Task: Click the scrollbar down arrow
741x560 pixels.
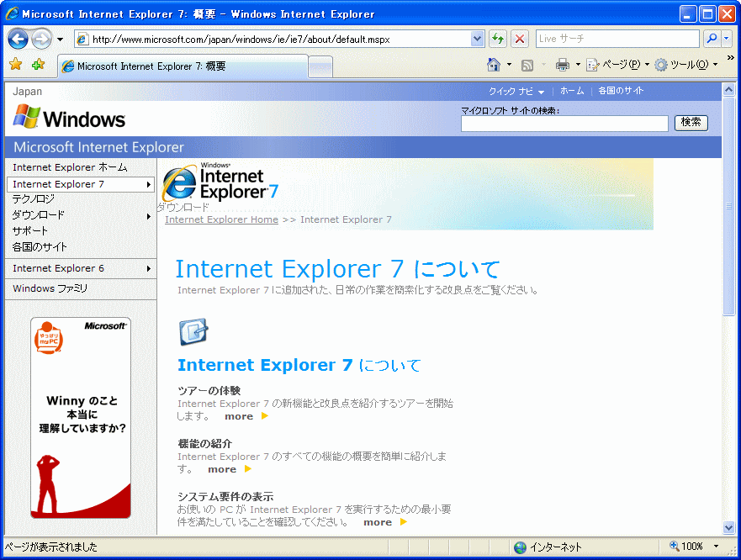Action: click(728, 528)
